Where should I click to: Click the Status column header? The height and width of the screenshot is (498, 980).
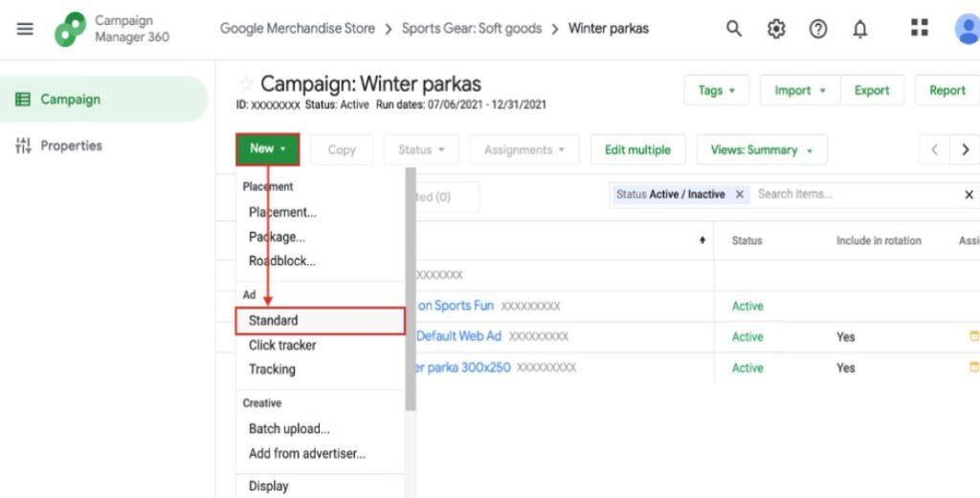coord(746,240)
